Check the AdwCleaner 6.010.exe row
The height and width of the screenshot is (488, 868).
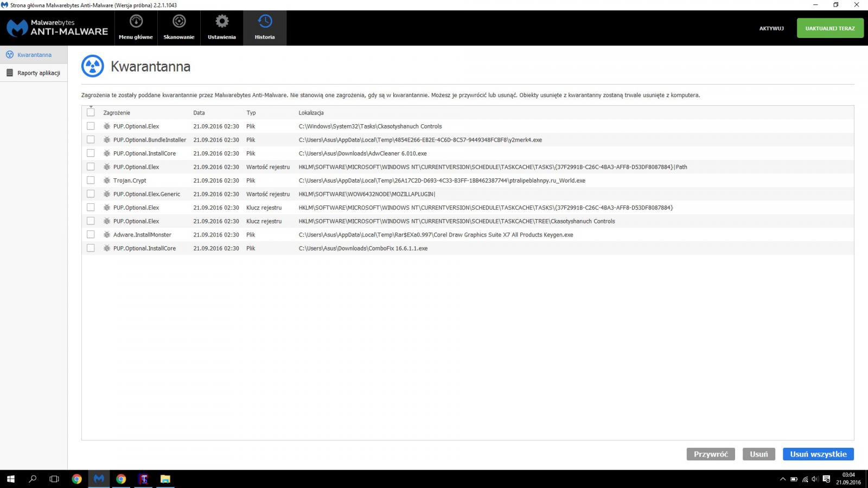(91, 153)
